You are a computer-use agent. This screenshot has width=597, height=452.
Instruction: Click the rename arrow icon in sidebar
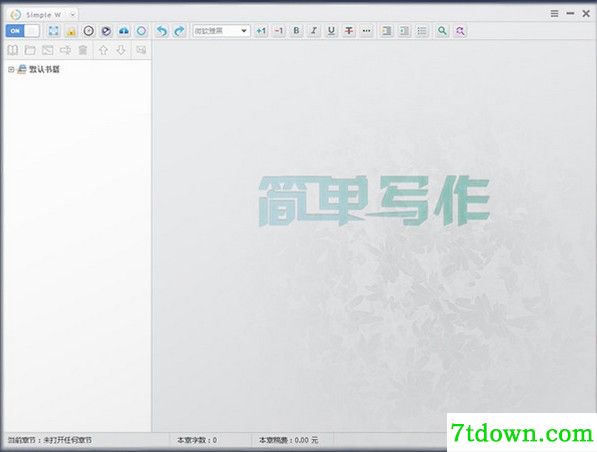pyautogui.click(x=65, y=50)
